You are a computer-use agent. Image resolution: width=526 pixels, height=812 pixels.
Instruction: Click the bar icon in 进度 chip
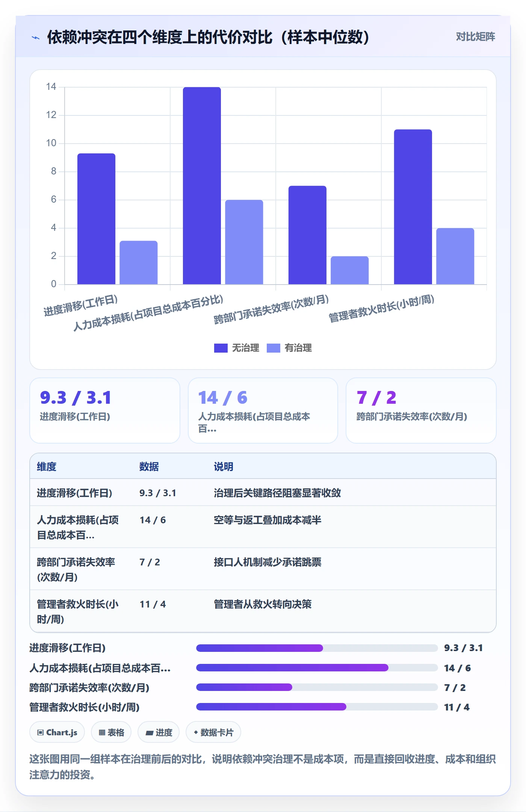(150, 733)
